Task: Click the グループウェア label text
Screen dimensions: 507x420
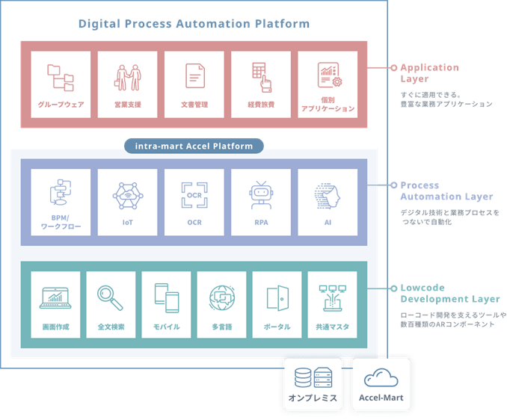Action: (61, 105)
